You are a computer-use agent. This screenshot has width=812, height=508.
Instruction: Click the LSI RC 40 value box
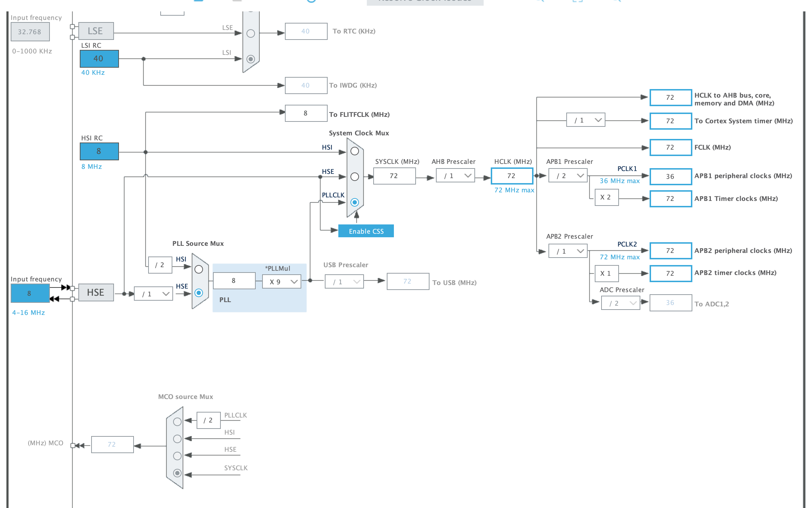click(99, 59)
